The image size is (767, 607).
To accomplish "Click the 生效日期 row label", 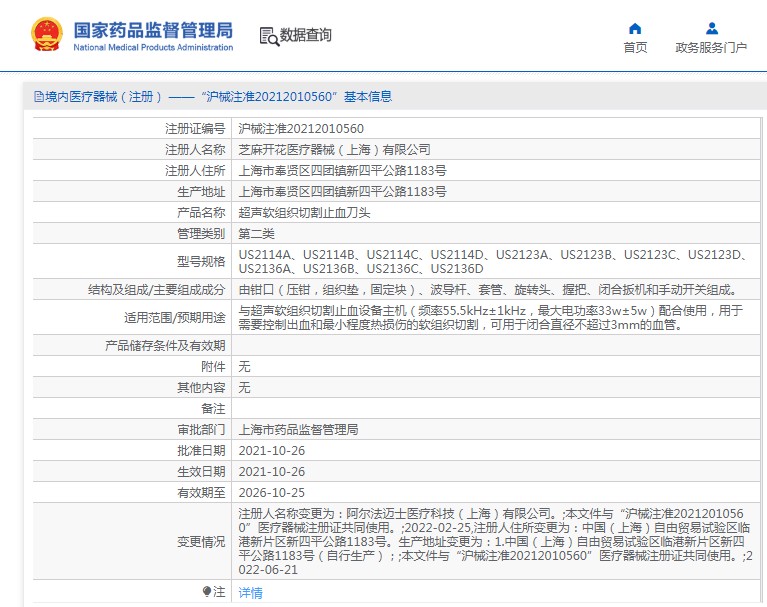I will [201, 472].
